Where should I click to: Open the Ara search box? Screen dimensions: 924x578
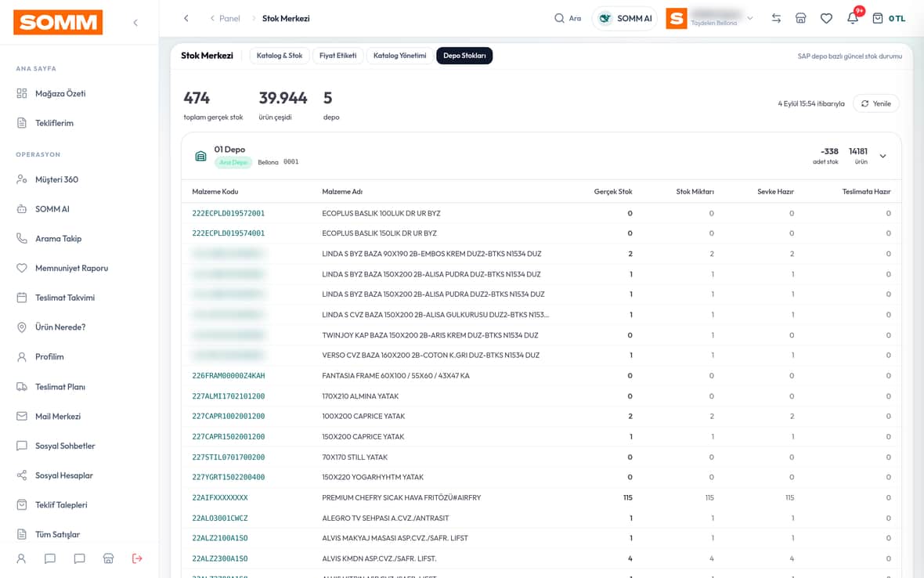click(568, 18)
